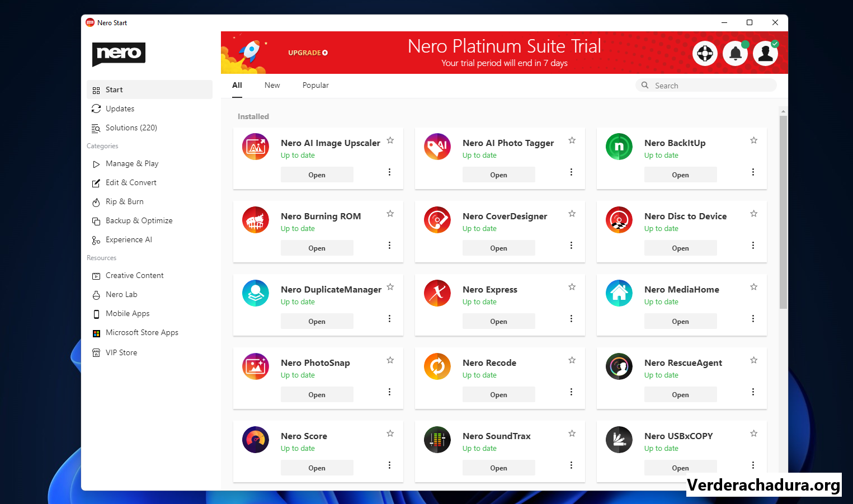Switch to the All tab

click(237, 85)
